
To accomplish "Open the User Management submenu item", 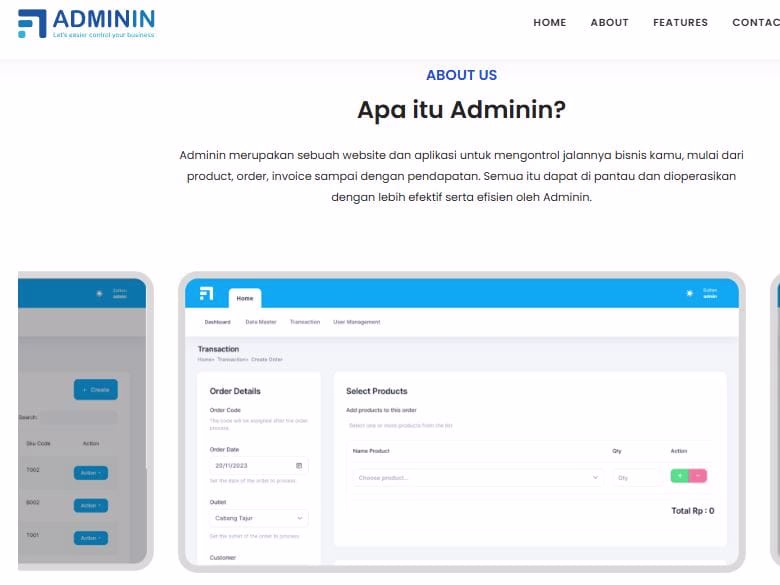I will tap(357, 322).
